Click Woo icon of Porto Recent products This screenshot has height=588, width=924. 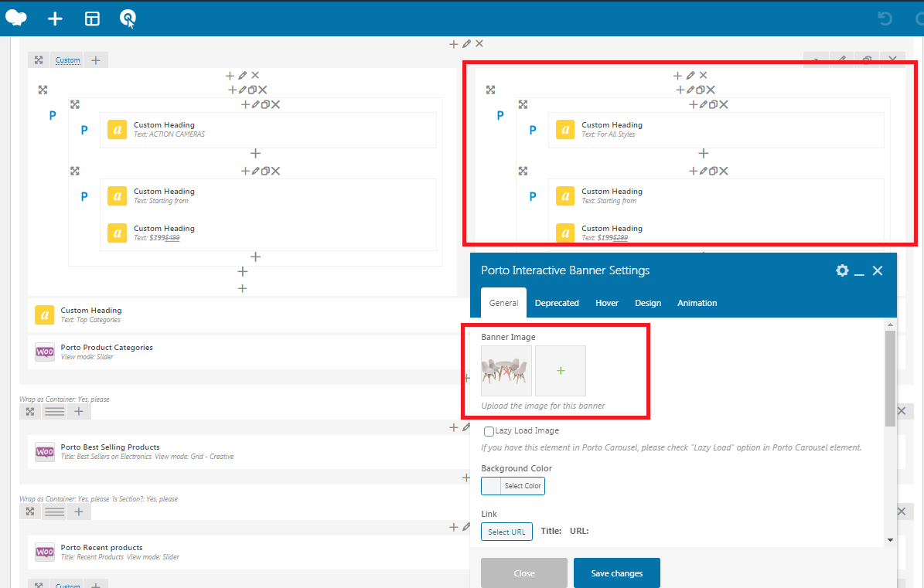[45, 552]
